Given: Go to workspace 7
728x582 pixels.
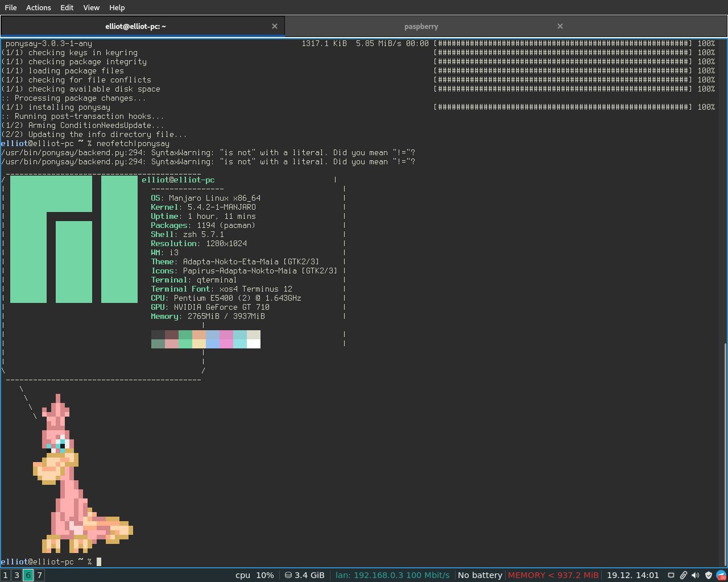Looking at the screenshot, I should pos(39,575).
